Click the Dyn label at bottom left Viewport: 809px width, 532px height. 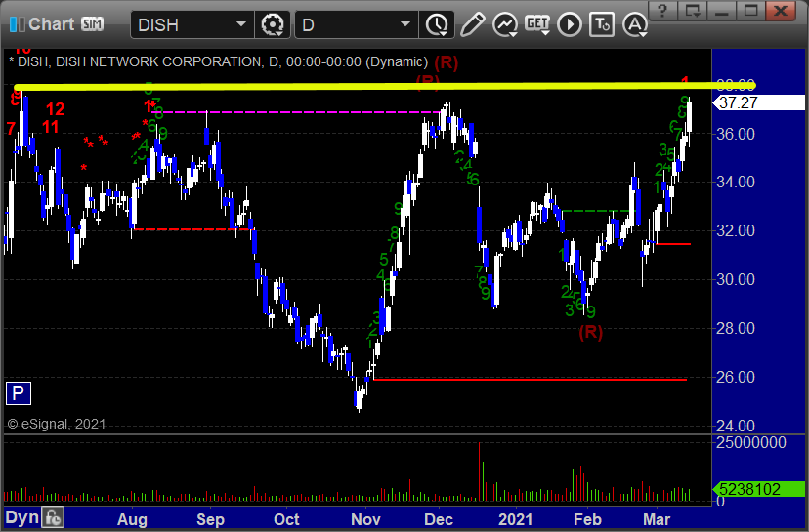click(22, 517)
